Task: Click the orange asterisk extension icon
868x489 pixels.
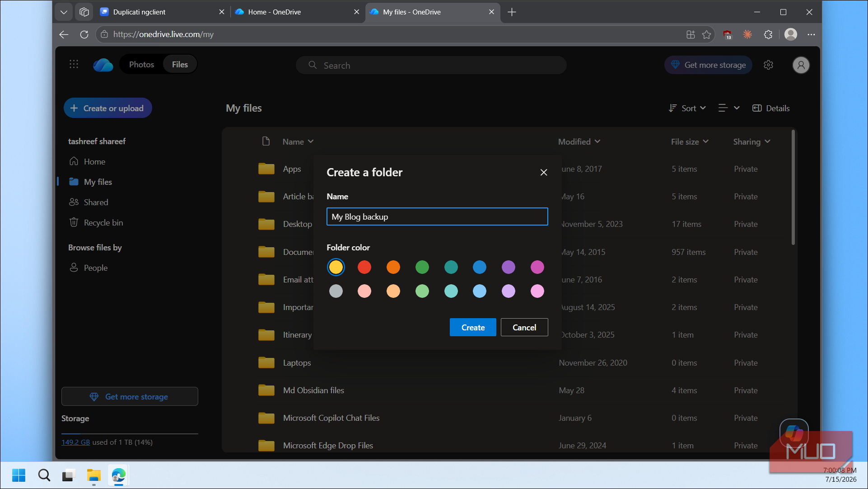Action: (747, 34)
